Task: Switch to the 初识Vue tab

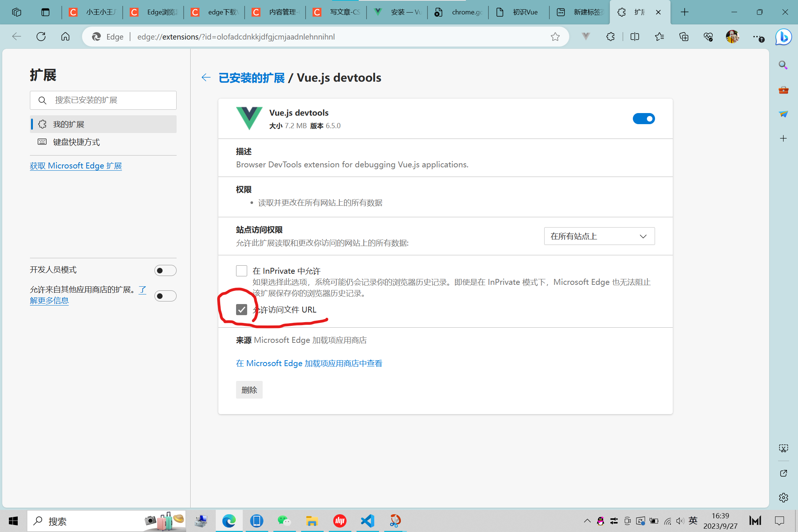Action: point(518,12)
